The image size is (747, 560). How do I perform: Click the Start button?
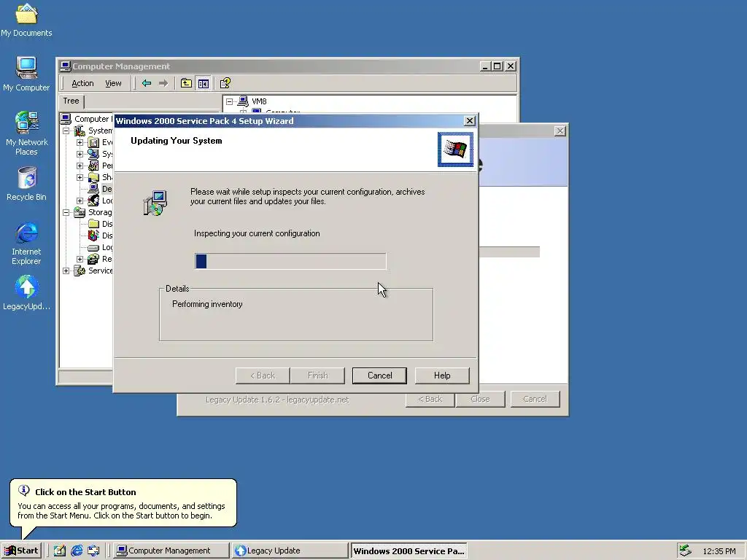tap(21, 551)
